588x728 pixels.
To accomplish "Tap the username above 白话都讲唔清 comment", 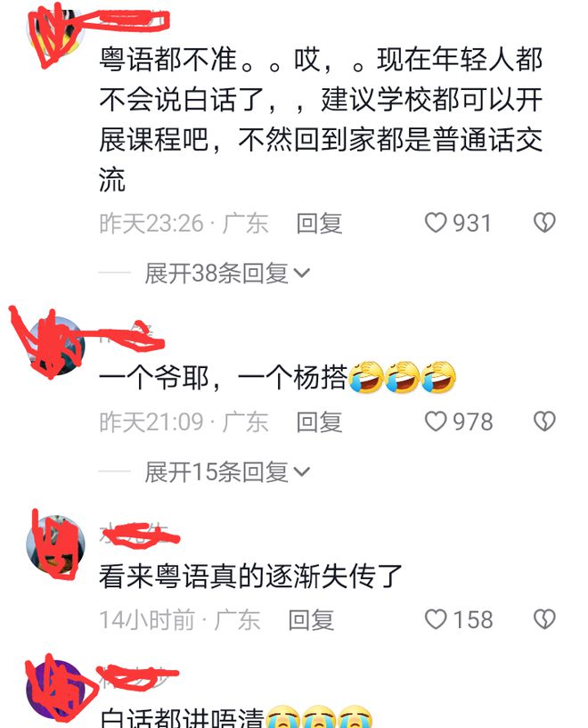I will [135, 676].
